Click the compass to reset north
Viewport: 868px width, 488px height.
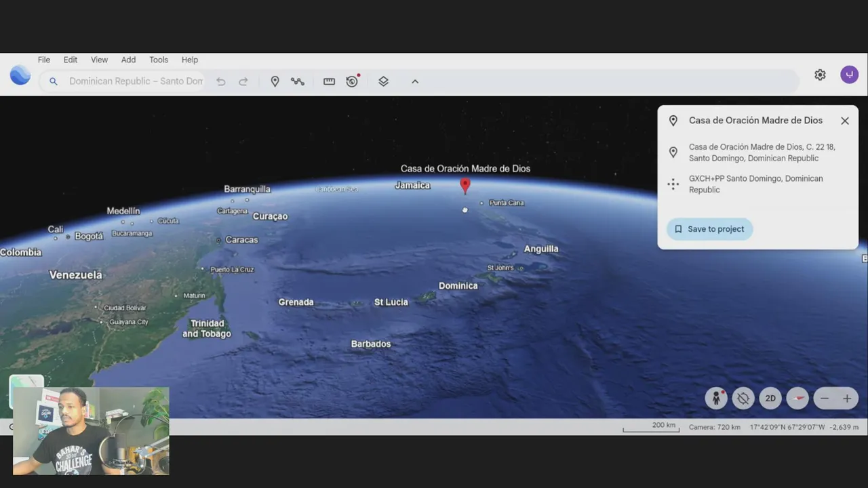(797, 399)
